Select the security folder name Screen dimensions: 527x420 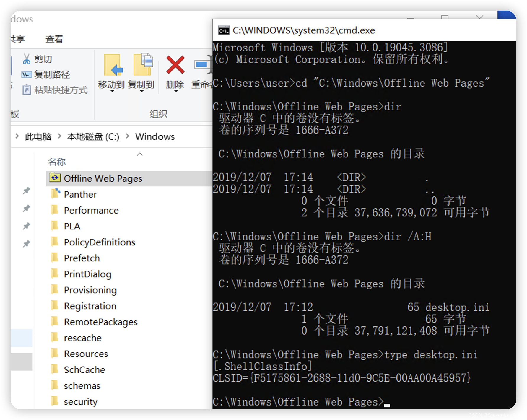tap(81, 402)
